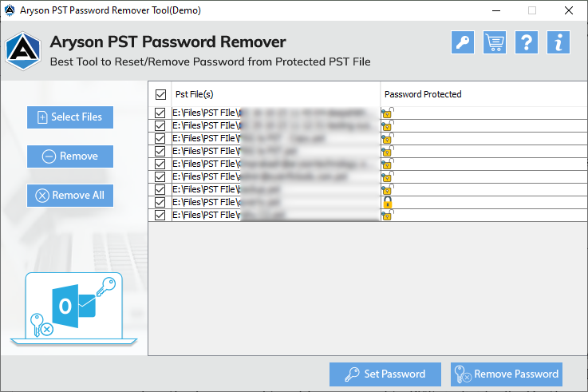This screenshot has height=392, width=588.
Task: Click the Pst File(s) column header
Action: click(195, 94)
